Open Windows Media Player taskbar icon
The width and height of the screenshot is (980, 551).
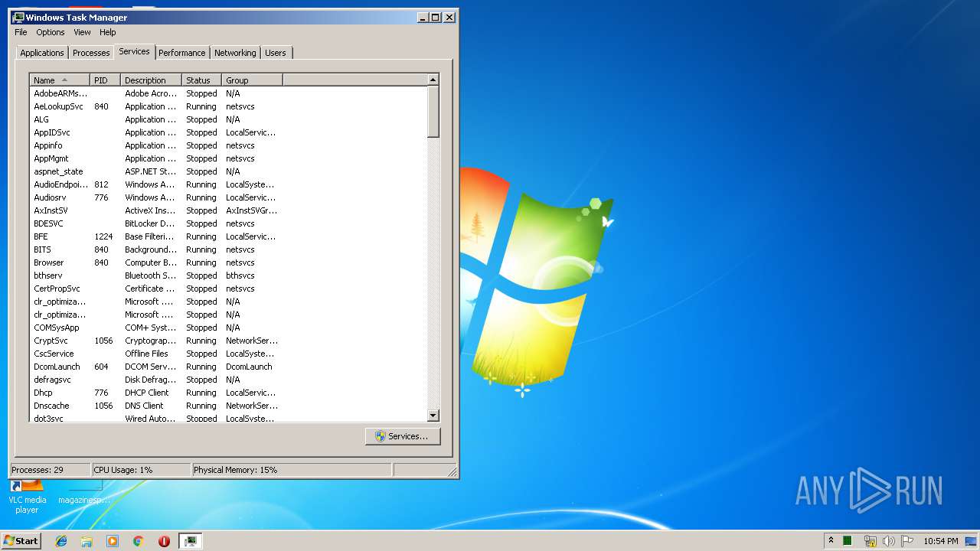113,541
